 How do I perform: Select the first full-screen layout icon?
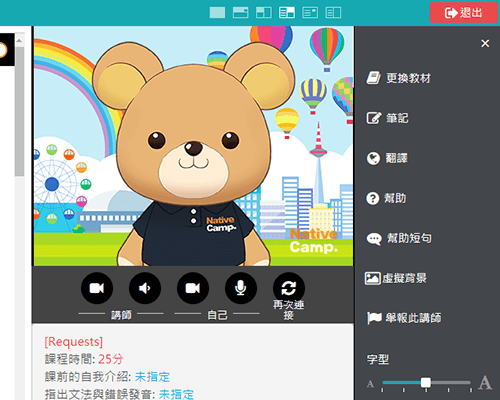217,13
